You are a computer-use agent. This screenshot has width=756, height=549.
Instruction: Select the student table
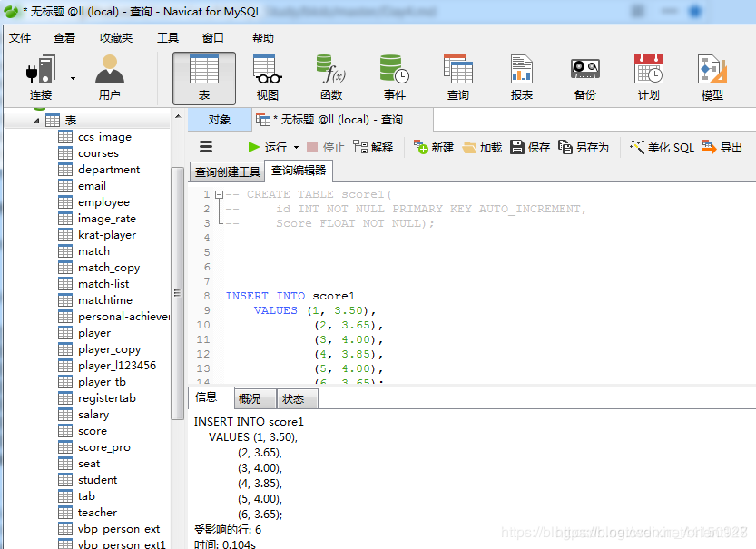point(97,480)
